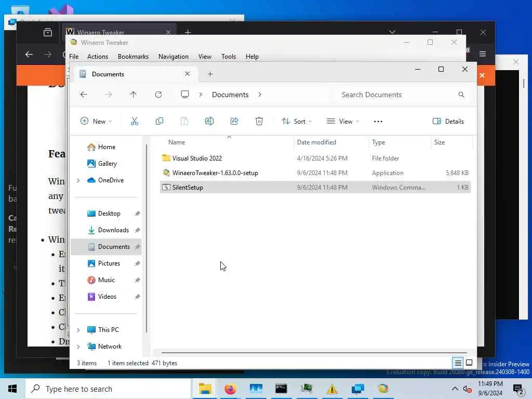This screenshot has height=399, width=532.
Task: Add a new Explorer tab
Action: [x=210, y=74]
